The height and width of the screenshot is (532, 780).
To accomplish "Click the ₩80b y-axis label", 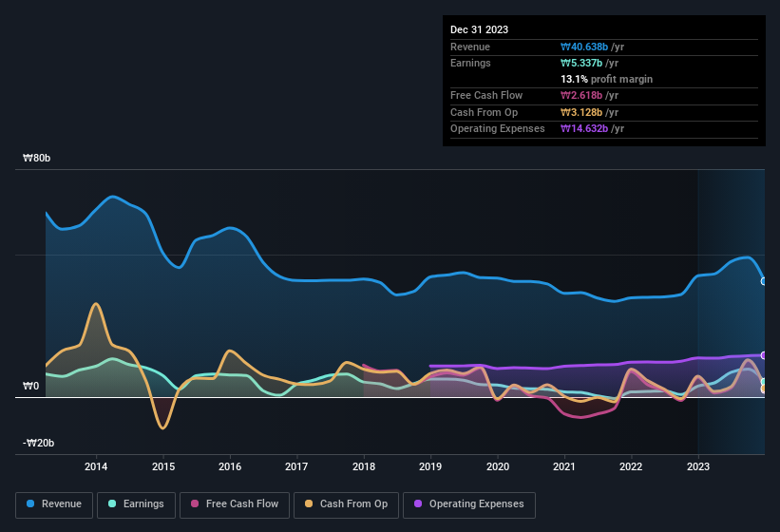I will [x=37, y=159].
